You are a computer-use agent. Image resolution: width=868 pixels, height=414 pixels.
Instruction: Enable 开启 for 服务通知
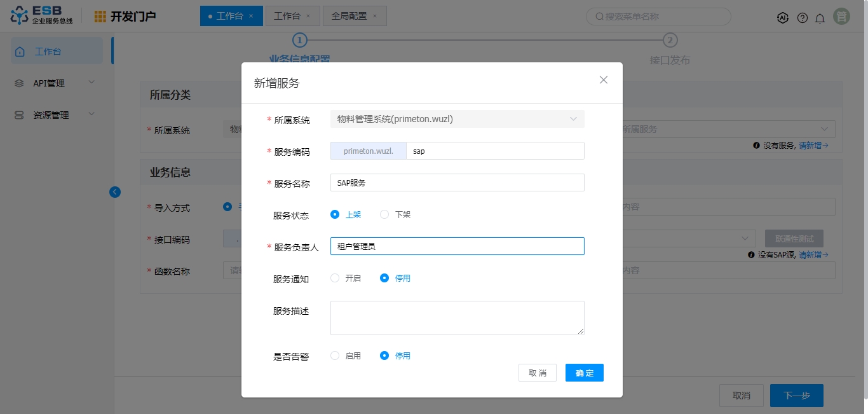[335, 278]
